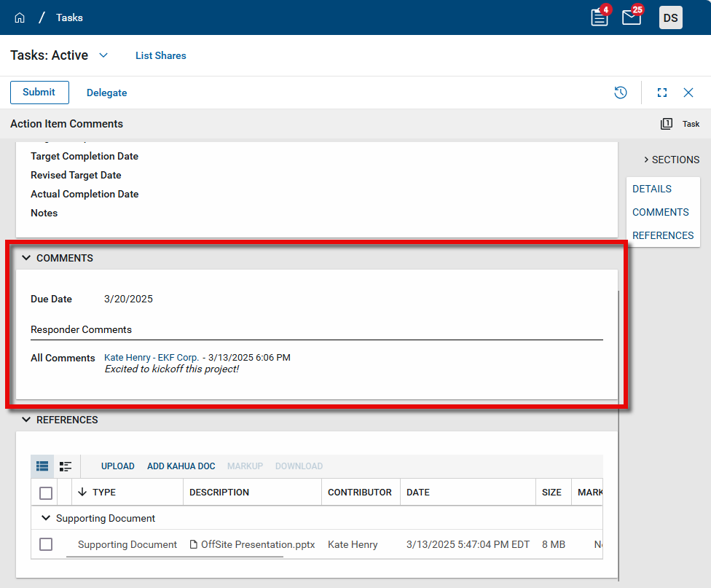
Task: Open the DS user avatar menu
Action: [670, 17]
